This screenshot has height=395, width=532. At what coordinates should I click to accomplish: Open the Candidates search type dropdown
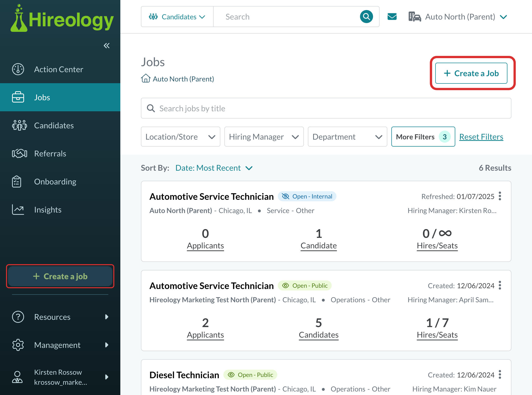click(x=177, y=17)
